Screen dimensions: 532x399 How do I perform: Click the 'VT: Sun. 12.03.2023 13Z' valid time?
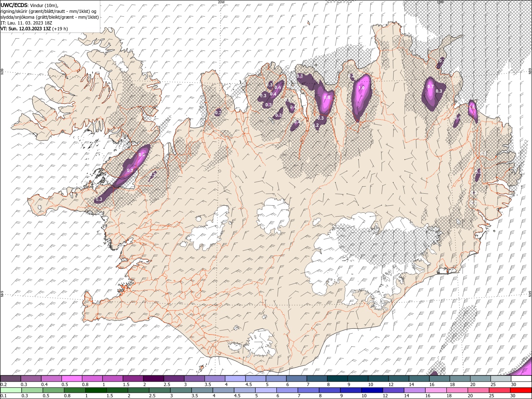pos(26,29)
